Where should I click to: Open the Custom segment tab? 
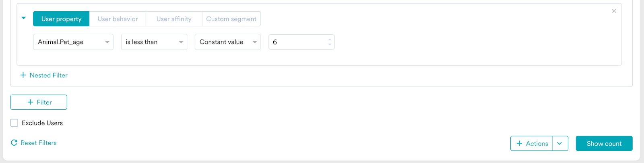coord(231,19)
